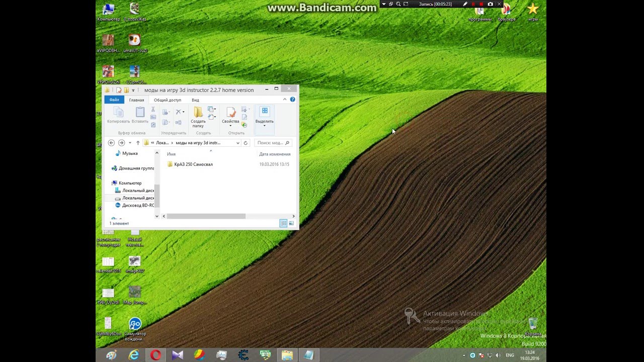Open the Корзина recycle bin
Image resolution: width=644 pixels, height=362 pixels.
(533, 326)
